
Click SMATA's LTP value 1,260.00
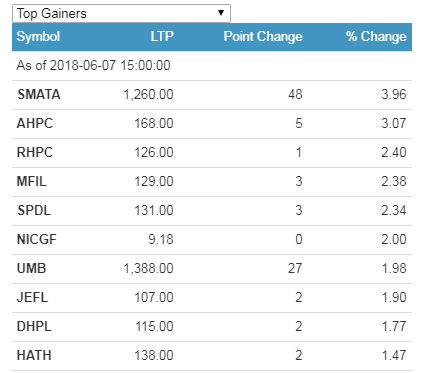point(149,95)
